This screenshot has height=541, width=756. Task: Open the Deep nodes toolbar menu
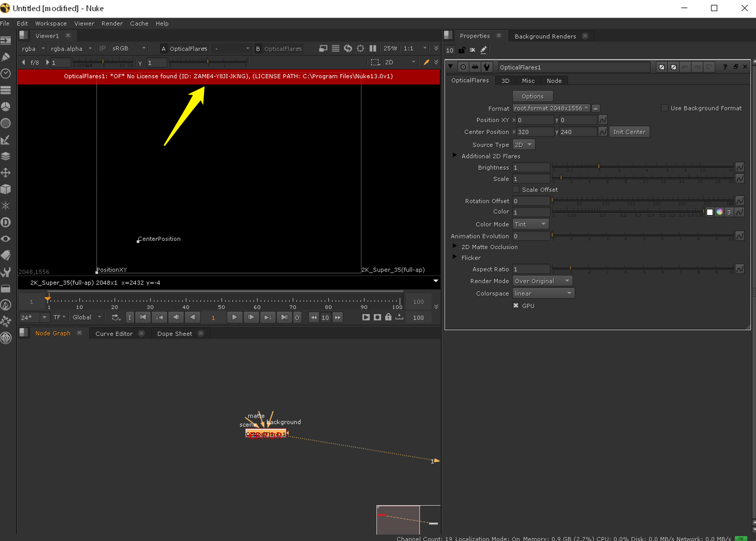(x=6, y=222)
